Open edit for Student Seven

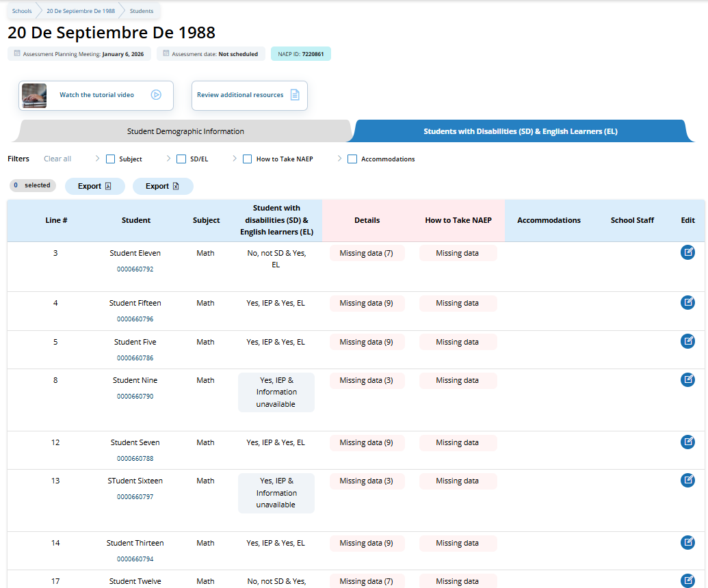tap(687, 442)
